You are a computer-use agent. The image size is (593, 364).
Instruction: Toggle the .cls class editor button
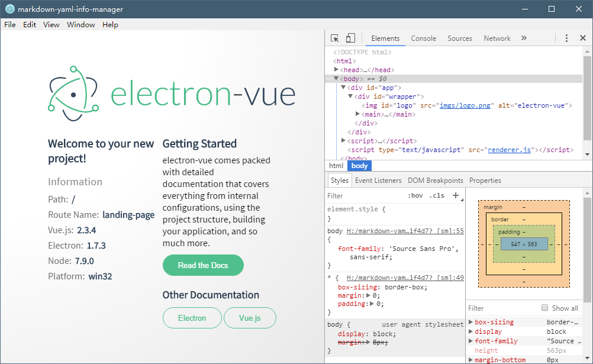coord(437,195)
